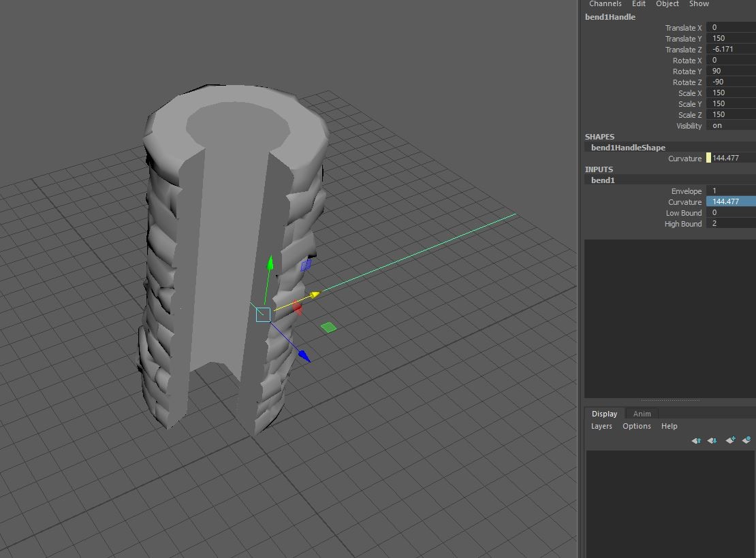
Task: Click the High Bound value field
Action: (x=731, y=224)
